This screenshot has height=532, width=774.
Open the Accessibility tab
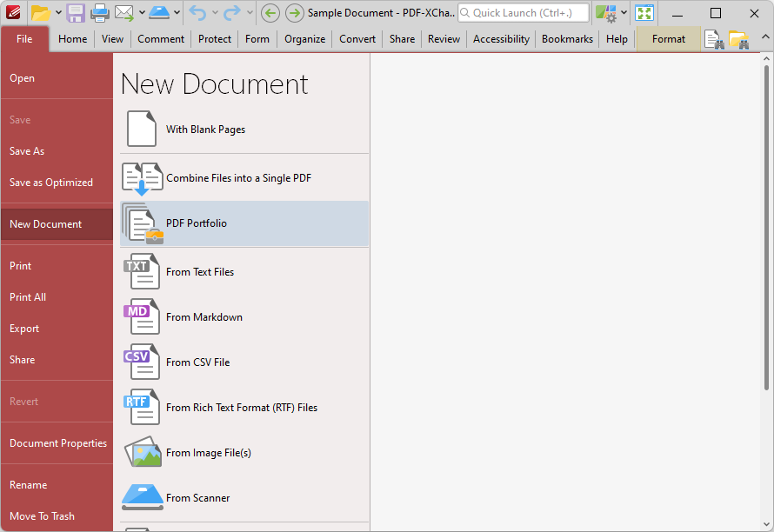point(501,39)
